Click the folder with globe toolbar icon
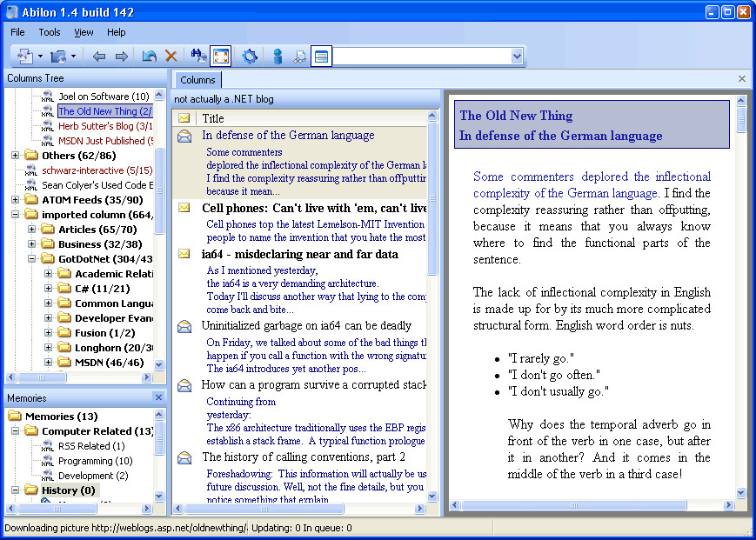Screen dimensions: 756x540 point(58,57)
